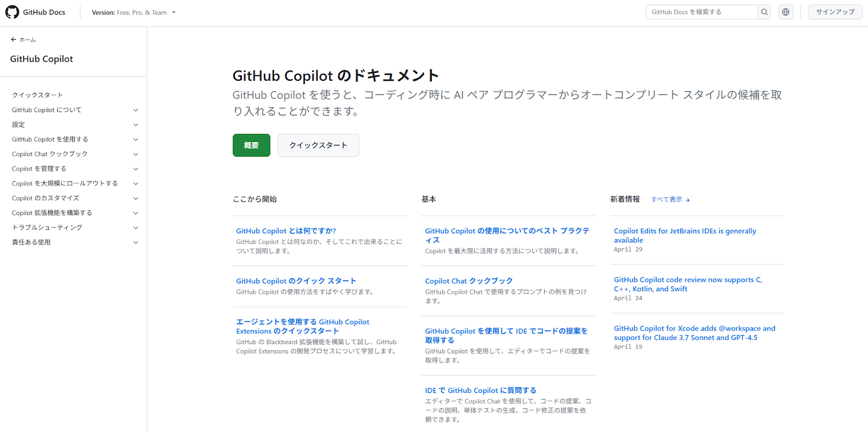Open GitHub Copilot について sidebar item

coord(47,110)
